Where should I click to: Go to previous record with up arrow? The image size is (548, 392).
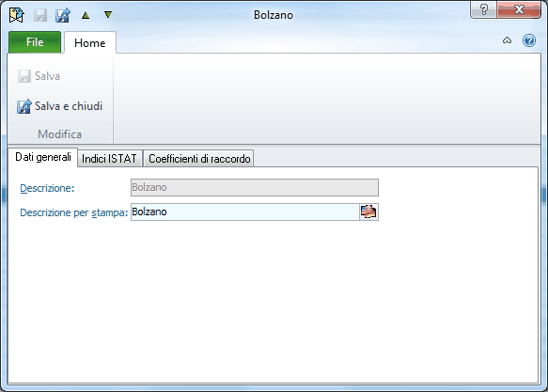(86, 15)
